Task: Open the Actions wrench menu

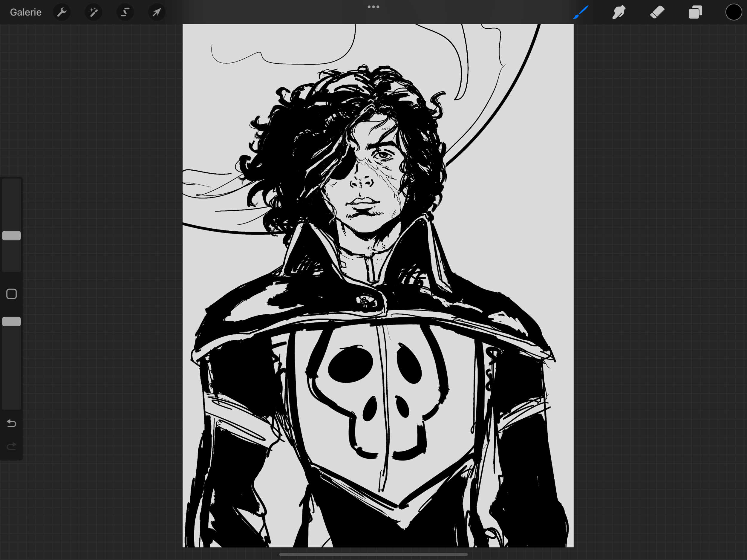Action: coord(62,13)
